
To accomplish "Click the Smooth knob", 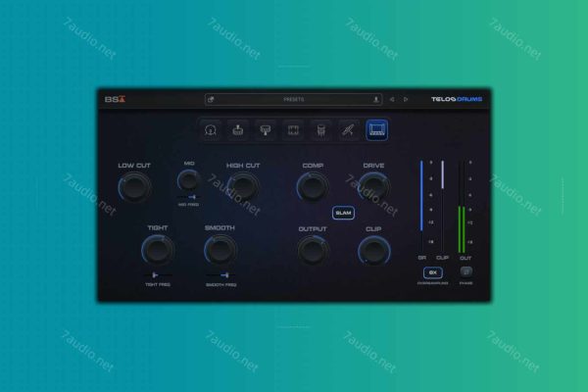I will (220, 250).
